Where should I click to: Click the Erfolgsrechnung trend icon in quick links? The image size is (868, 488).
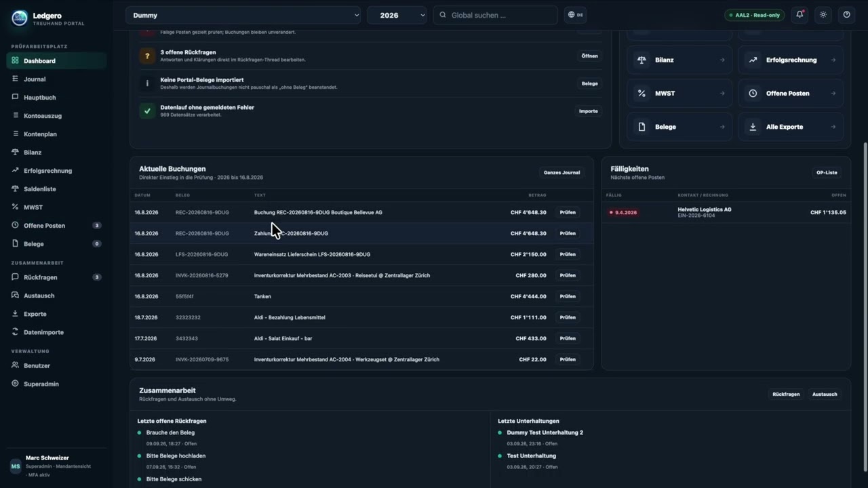click(x=753, y=60)
